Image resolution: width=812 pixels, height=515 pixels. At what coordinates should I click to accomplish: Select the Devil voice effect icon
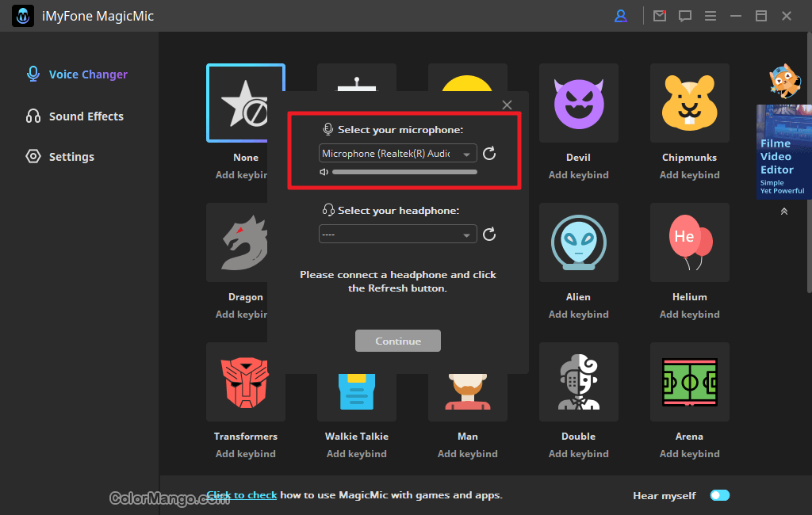tap(578, 103)
